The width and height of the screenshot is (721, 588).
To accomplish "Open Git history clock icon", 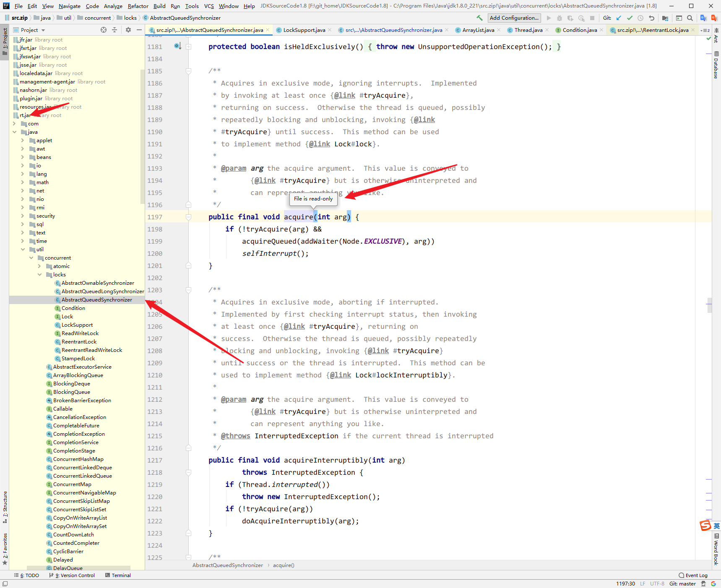I will coord(640,18).
